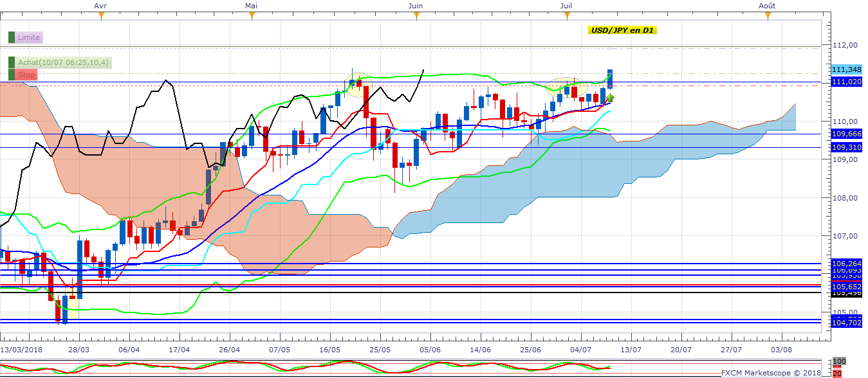
Task: Click the 105,652 price level tag
Action: [x=847, y=287]
